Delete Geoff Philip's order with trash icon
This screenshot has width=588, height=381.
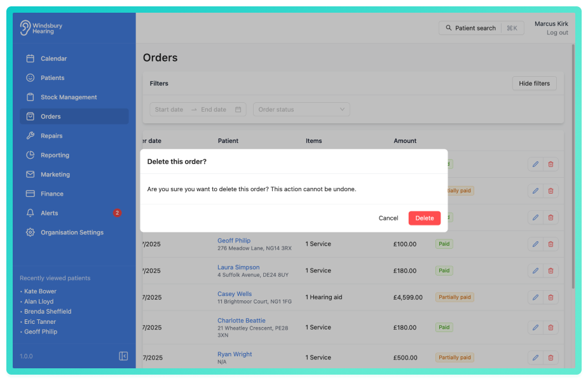click(x=550, y=244)
